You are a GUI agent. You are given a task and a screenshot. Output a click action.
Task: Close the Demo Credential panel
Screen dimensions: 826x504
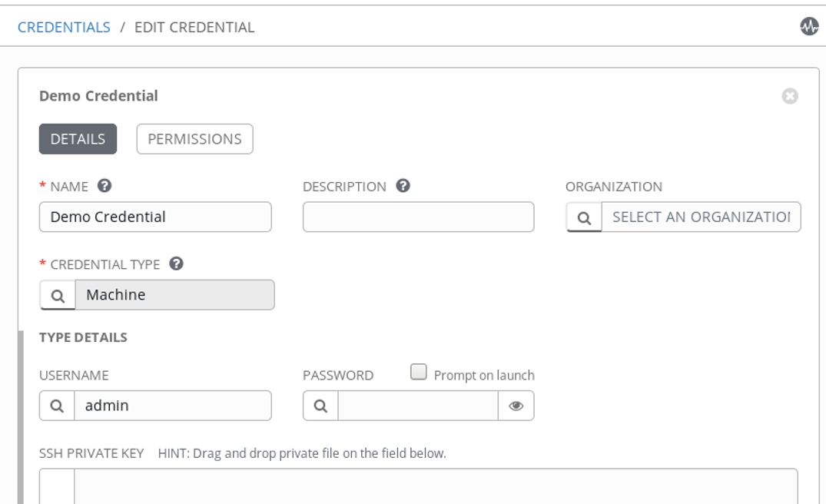[x=790, y=96]
